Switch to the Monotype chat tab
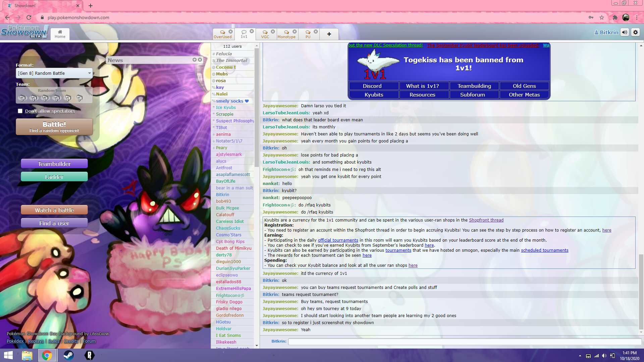Image resolution: width=644 pixels, height=362 pixels. [286, 35]
